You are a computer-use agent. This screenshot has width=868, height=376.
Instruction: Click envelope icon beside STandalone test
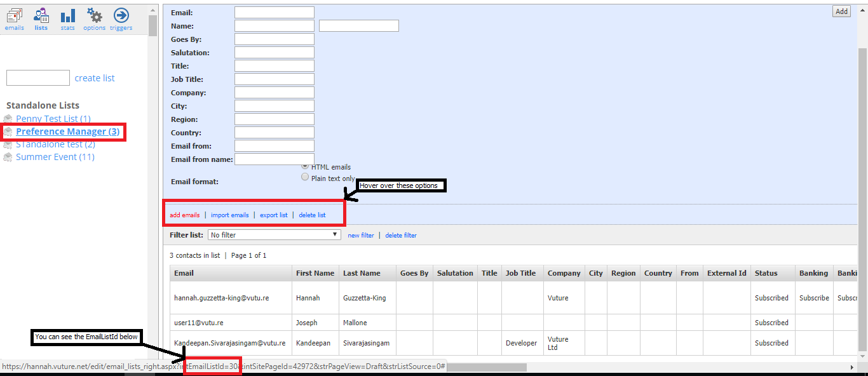[x=8, y=144]
